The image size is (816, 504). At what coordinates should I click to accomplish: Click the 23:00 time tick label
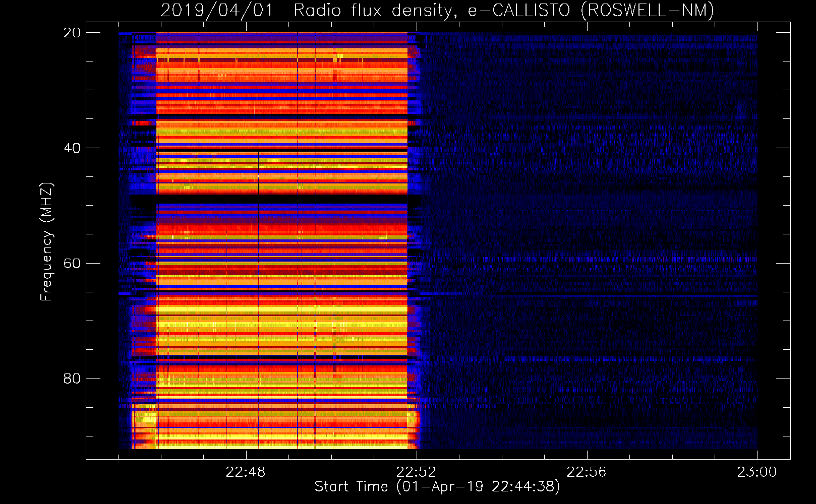(757, 472)
